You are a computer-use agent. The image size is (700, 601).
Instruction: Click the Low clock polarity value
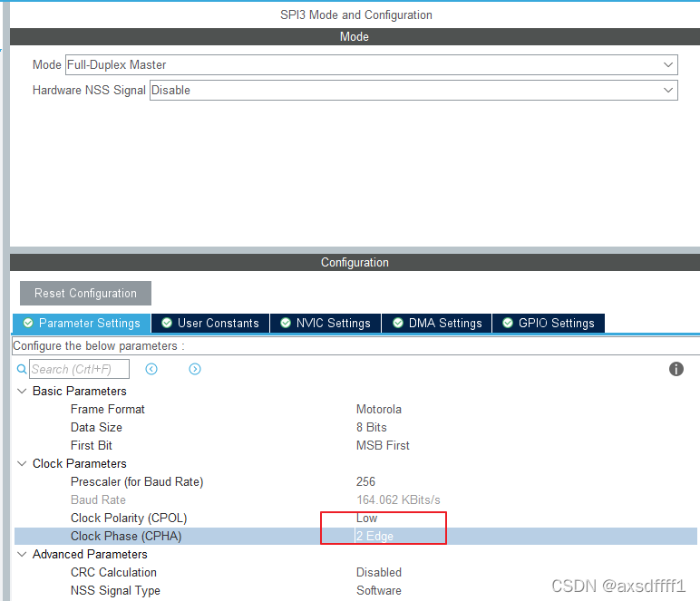point(366,518)
